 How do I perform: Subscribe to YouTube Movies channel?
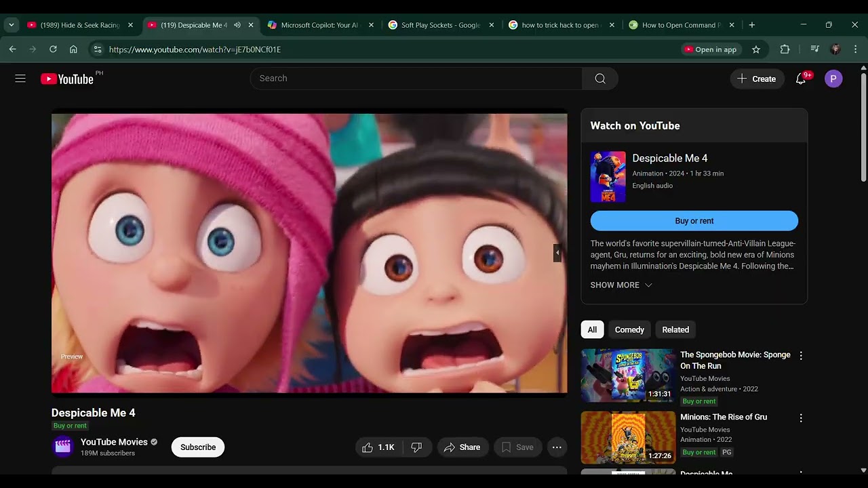tap(198, 447)
